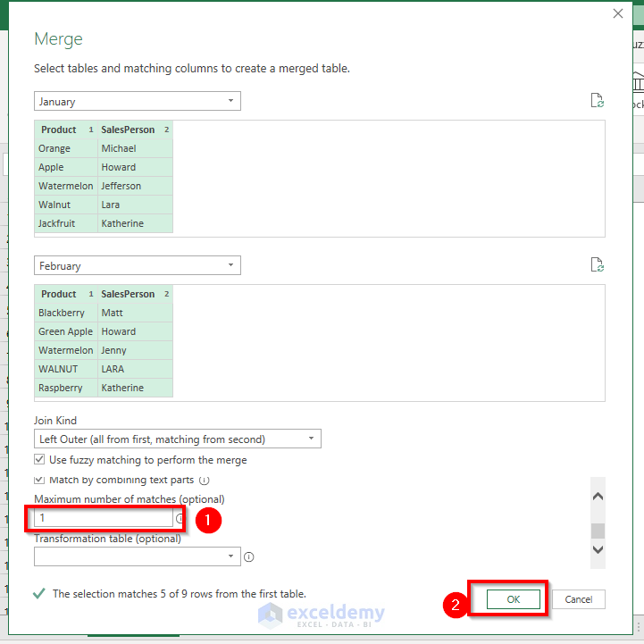Click info icon next to Match by combining text parts
The width and height of the screenshot is (644, 644).
coord(205,481)
